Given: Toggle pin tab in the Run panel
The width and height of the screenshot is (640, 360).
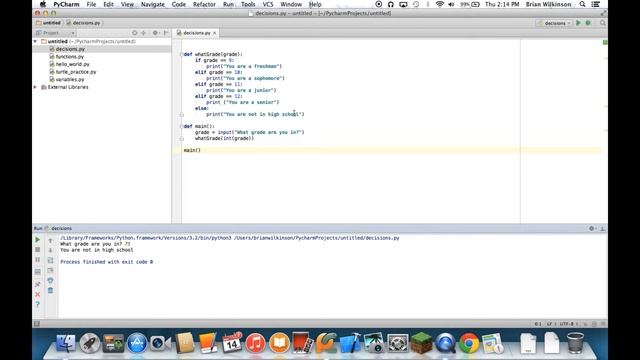Looking at the screenshot, I should coord(38,284).
